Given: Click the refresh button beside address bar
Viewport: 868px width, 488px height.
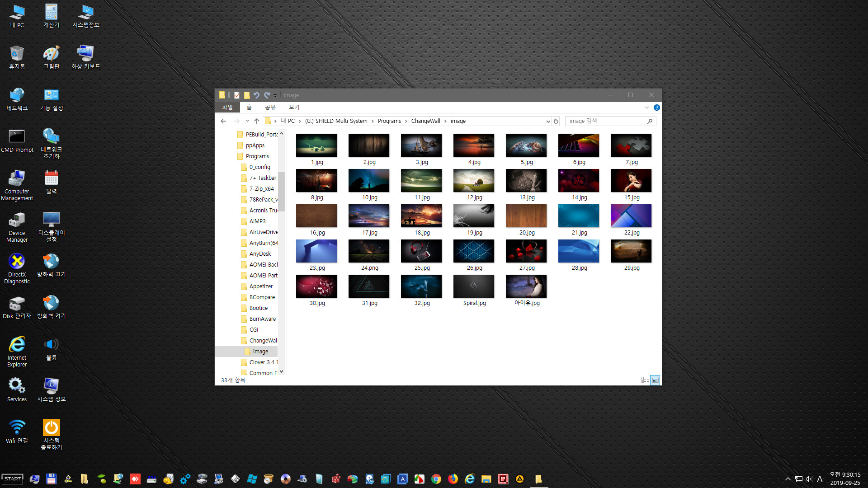Looking at the screenshot, I should pos(556,121).
